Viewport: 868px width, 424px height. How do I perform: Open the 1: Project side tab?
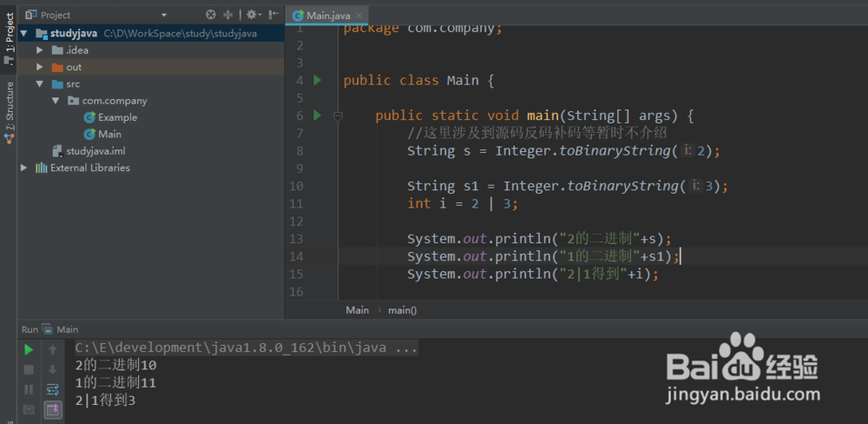click(x=9, y=39)
